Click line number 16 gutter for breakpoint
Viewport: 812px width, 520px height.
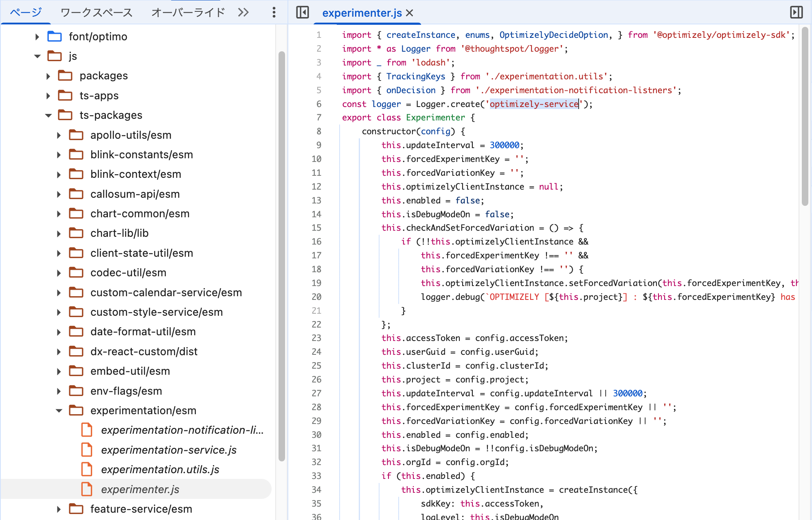pyautogui.click(x=316, y=241)
